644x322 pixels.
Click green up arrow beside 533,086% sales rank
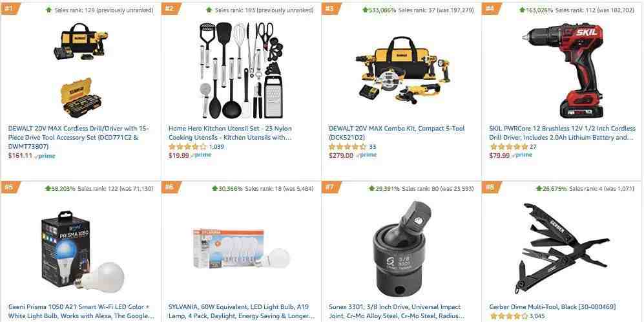365,10
